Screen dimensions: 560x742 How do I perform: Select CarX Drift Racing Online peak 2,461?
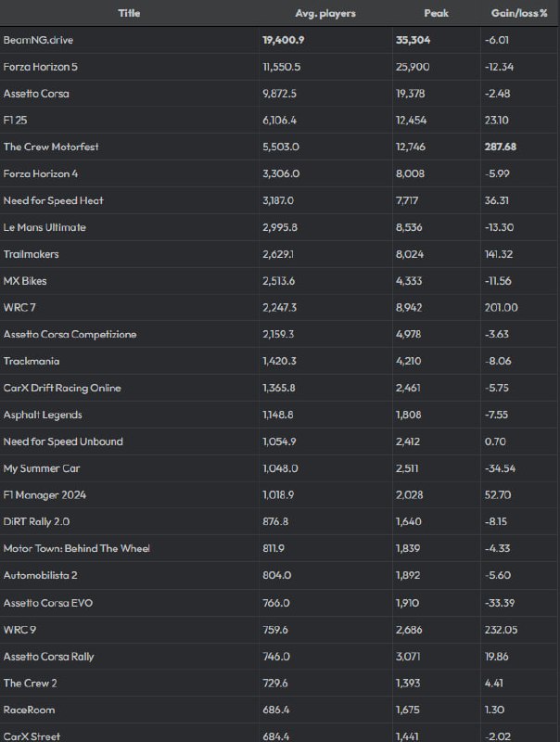[x=408, y=388]
